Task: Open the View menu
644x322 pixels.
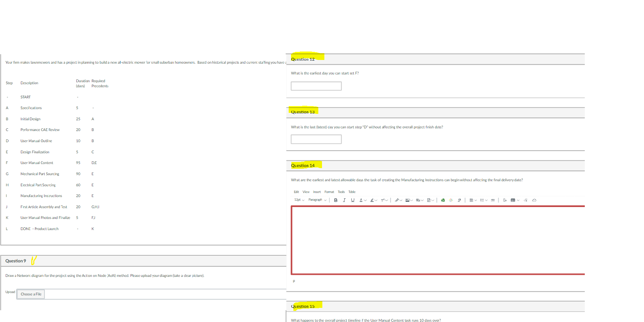Action: click(x=306, y=192)
